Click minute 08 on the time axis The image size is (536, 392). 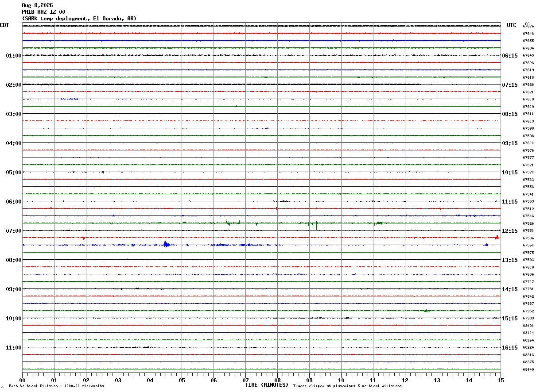pos(277,380)
